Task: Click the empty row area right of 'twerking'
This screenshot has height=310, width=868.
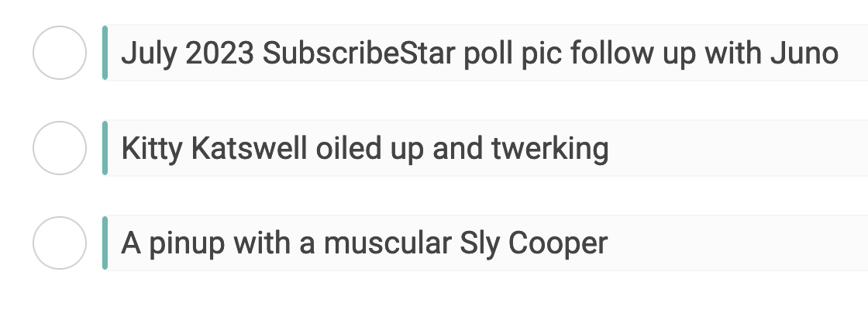Action: tap(739, 148)
